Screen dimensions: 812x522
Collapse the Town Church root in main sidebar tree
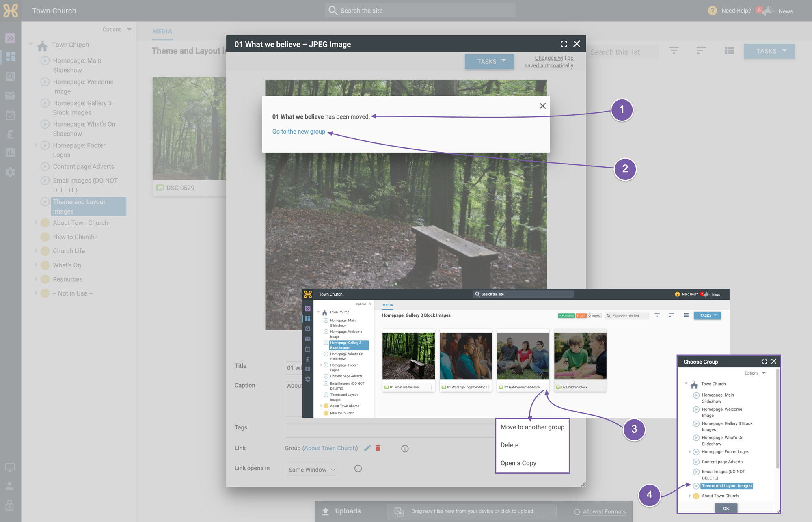click(30, 44)
